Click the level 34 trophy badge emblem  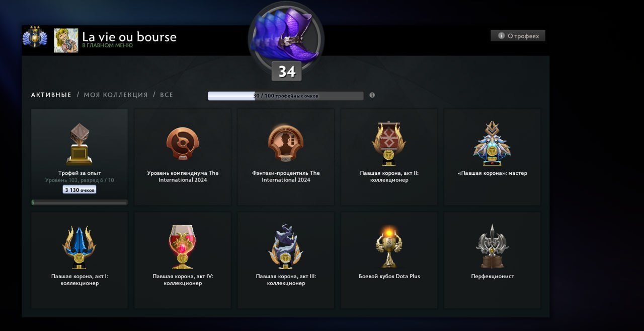point(286,48)
